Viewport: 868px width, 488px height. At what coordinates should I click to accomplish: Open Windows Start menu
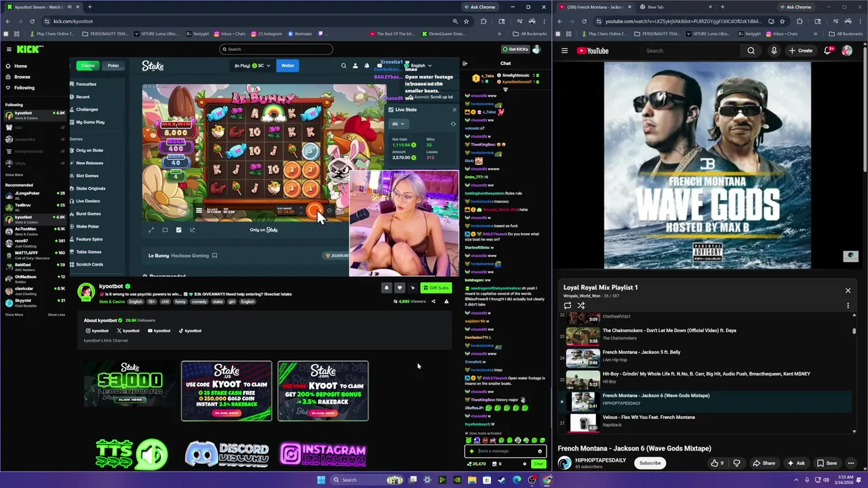(321, 480)
